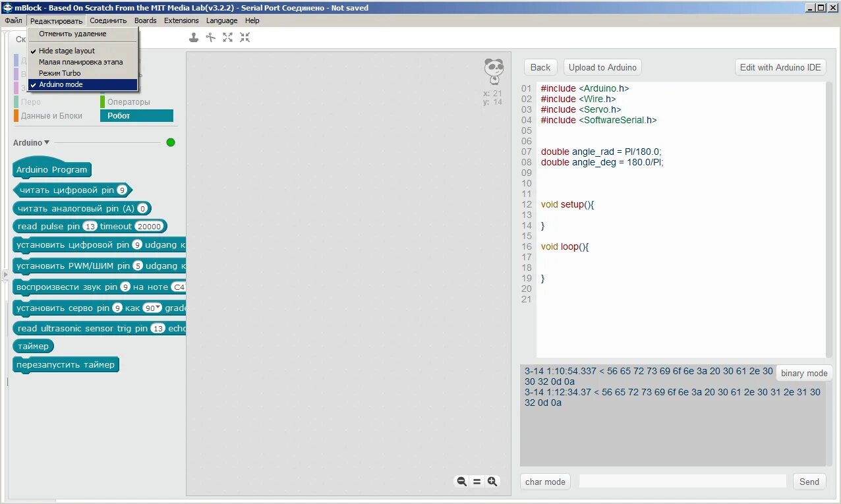Image resolution: width=841 pixels, height=504 pixels.
Task: Choose Режим Turbo menu entry
Action: pyautogui.click(x=83, y=73)
